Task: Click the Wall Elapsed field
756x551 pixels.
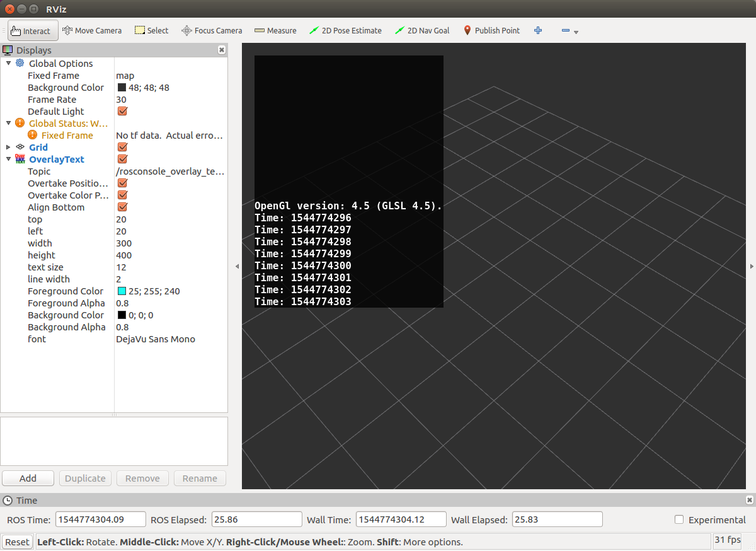Action: (x=558, y=519)
